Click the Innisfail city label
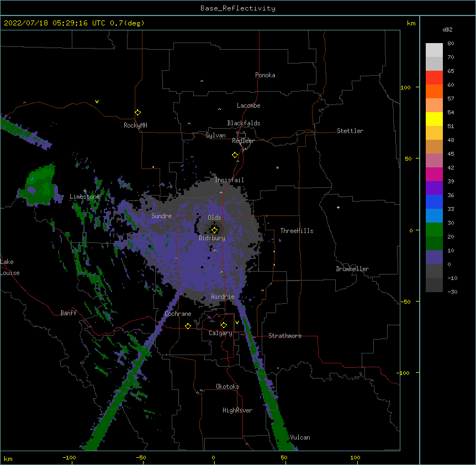Screen dimensions: 476x465 [229, 180]
